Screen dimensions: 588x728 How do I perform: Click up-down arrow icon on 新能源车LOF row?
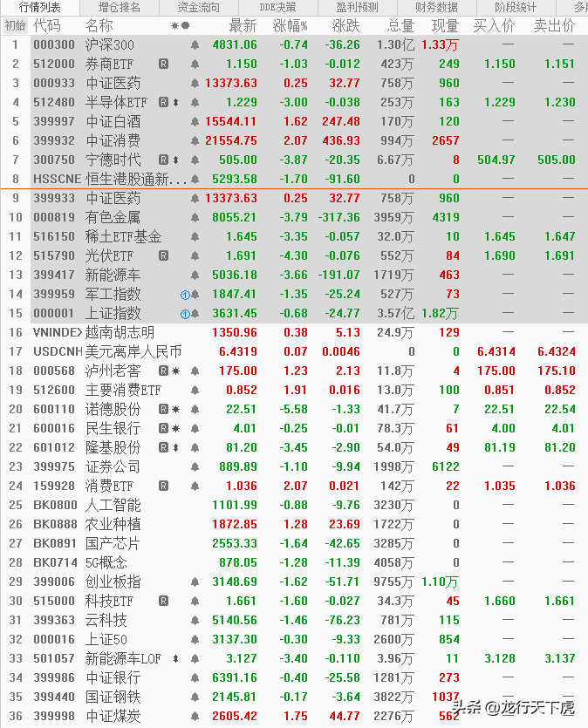(x=175, y=658)
